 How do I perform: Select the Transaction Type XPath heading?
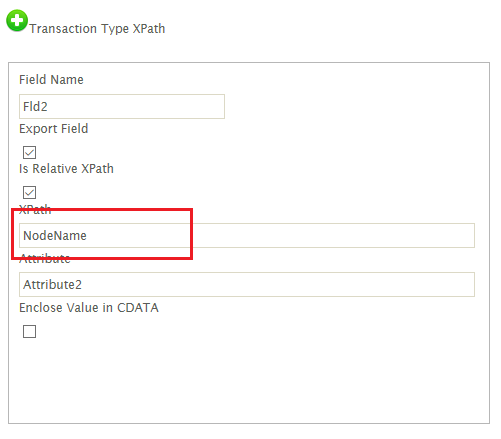click(x=97, y=29)
